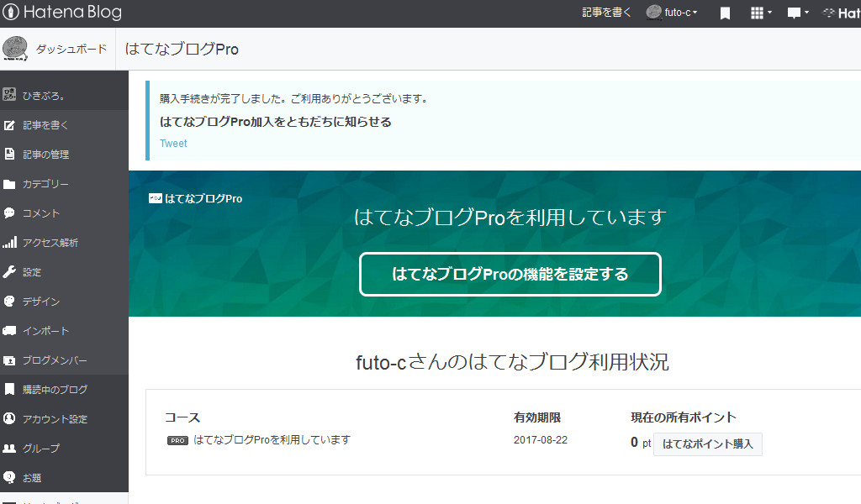Open コメント in sidebar
Viewport: 861px width, 504px height.
pyautogui.click(x=40, y=213)
